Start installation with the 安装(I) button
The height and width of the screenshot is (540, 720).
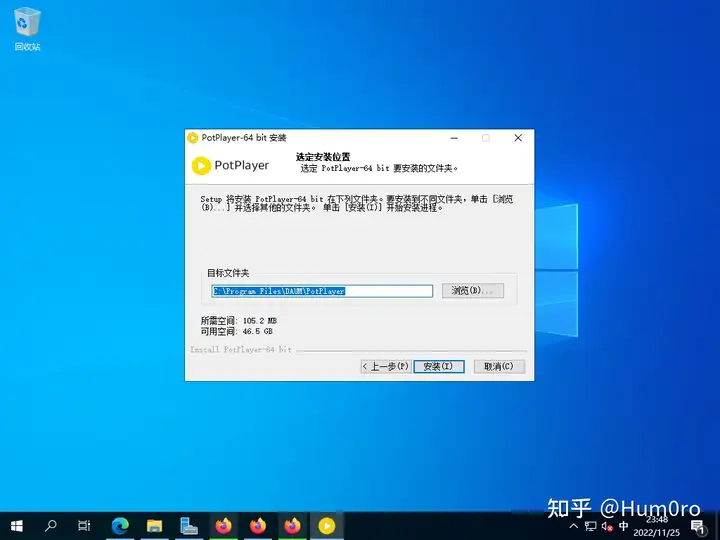439,366
